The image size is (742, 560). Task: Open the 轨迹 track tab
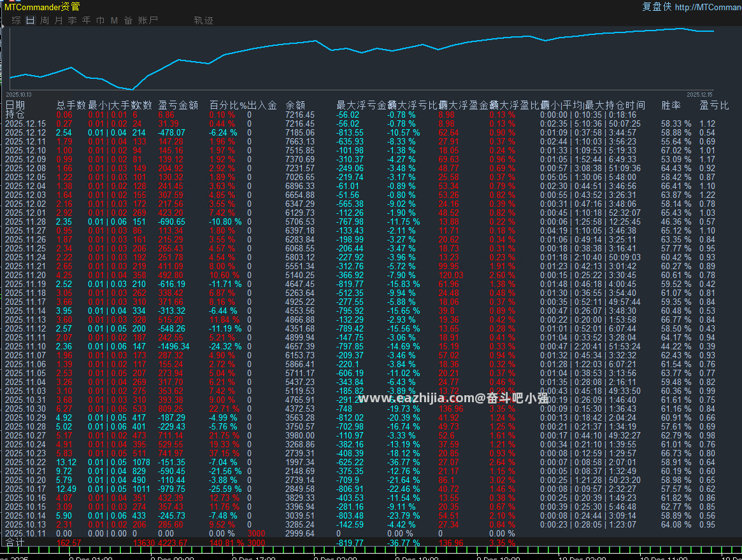(203, 20)
